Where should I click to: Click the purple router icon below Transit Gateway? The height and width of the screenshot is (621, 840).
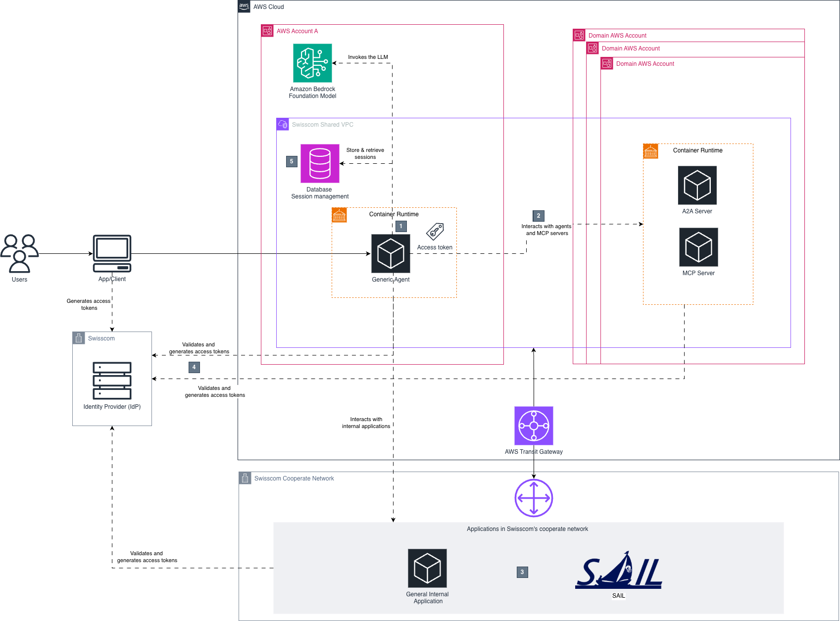click(x=533, y=498)
